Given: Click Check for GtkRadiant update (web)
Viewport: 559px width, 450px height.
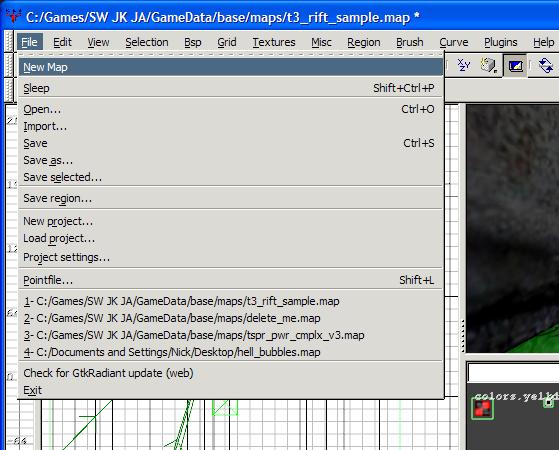Looking at the screenshot, I should click(231, 373).
